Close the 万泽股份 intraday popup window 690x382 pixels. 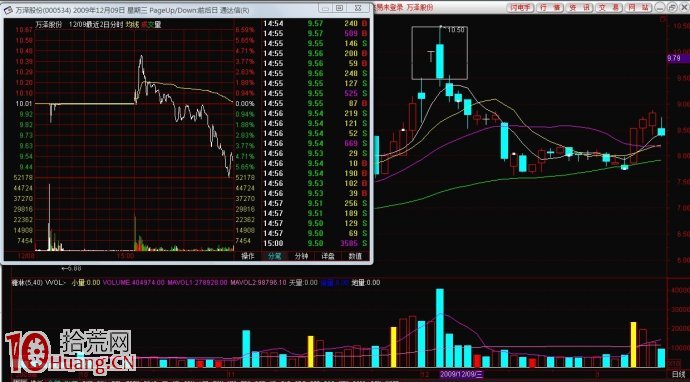pyautogui.click(x=358, y=8)
